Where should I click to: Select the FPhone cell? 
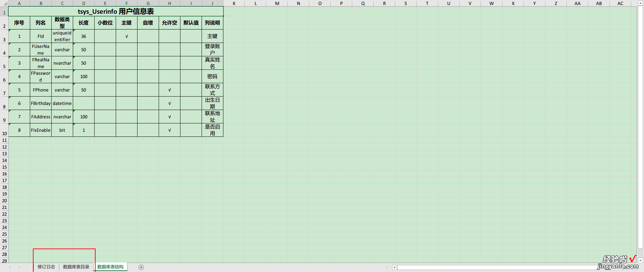pyautogui.click(x=41, y=90)
